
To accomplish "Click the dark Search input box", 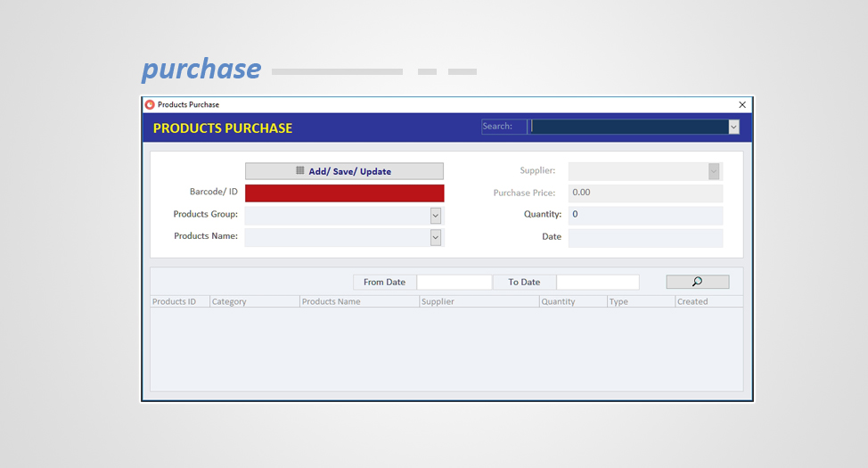I will point(629,127).
